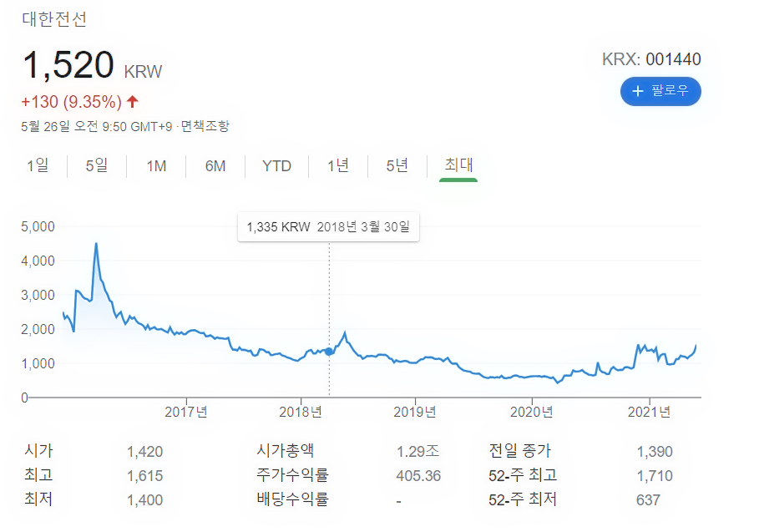Viewport: 759px width, 532px height.
Task: Click the blue chart marker at March 2018
Action: [329, 352]
